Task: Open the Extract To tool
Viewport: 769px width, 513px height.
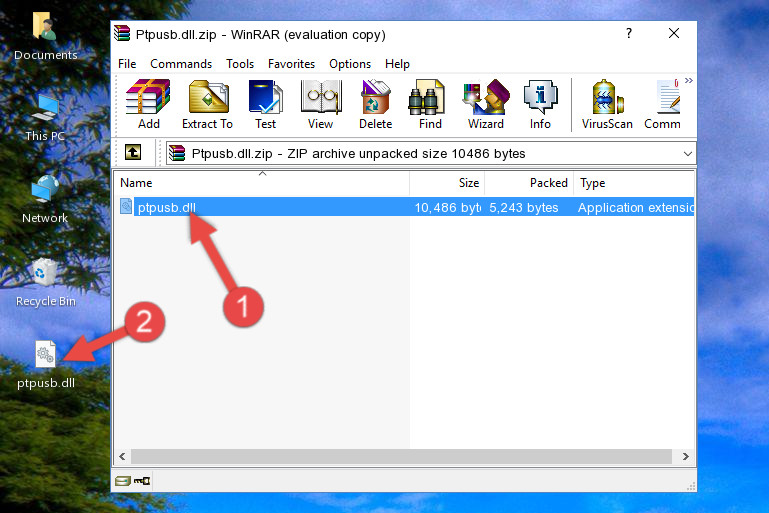Action: click(x=207, y=104)
